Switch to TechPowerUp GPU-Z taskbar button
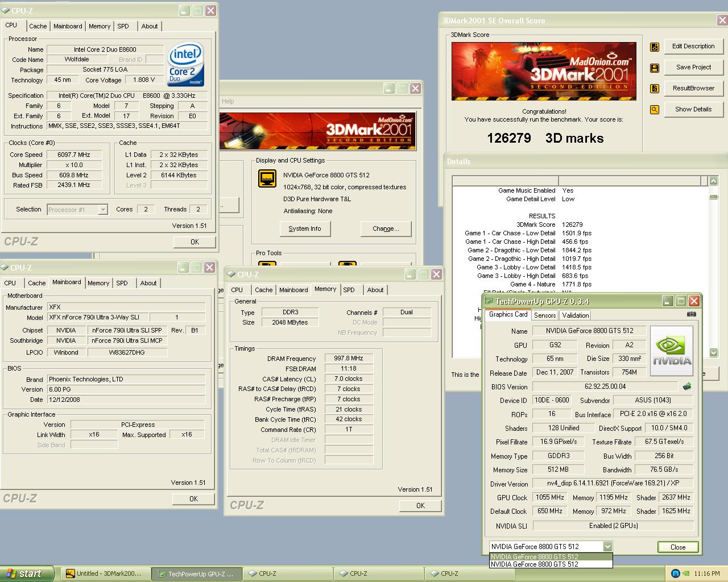728x582 pixels. pyautogui.click(x=197, y=574)
